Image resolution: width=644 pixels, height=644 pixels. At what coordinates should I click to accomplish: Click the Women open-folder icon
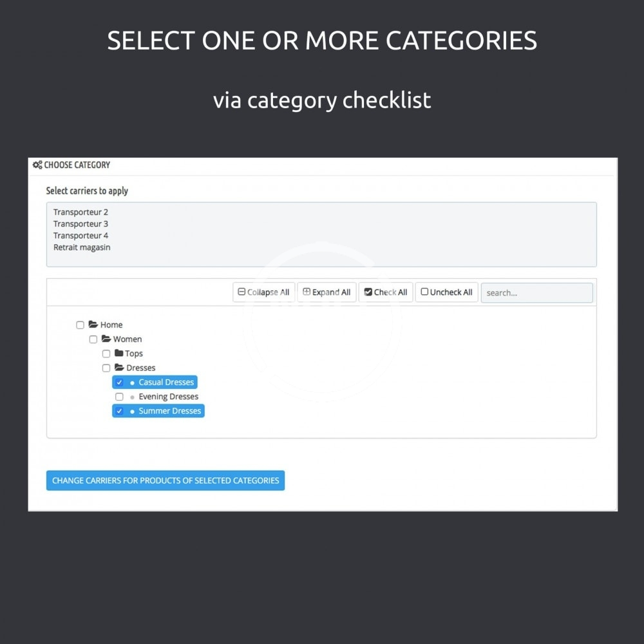[x=106, y=339]
